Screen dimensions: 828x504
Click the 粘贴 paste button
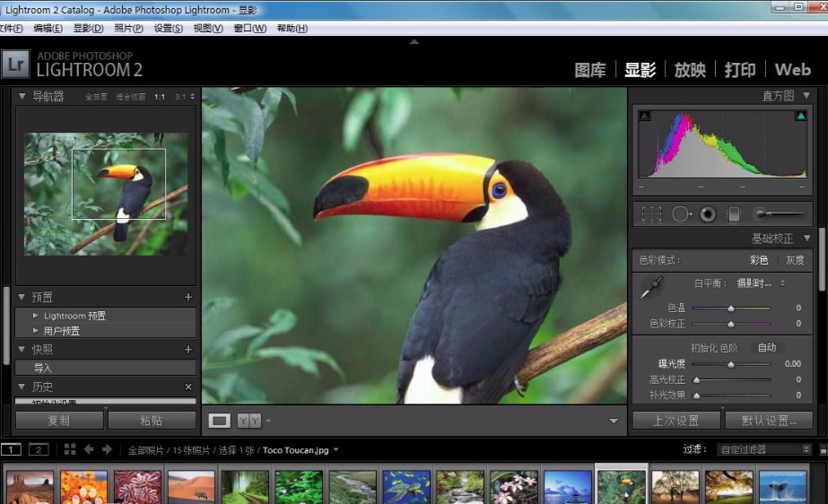tap(152, 421)
